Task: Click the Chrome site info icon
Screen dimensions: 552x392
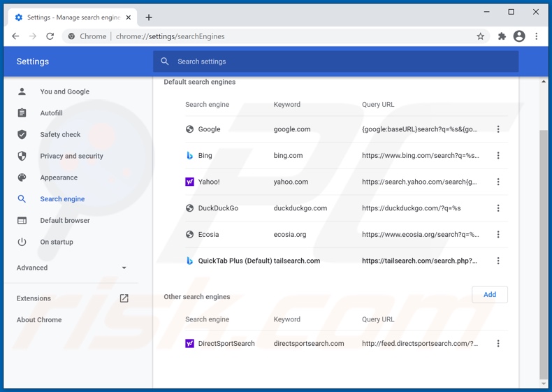Action: 71,36
